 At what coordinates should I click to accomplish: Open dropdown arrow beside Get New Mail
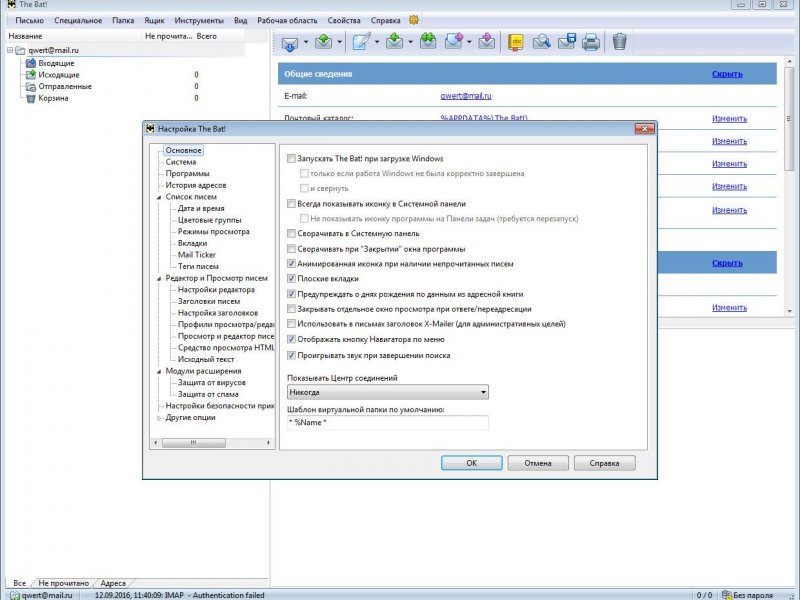point(306,42)
